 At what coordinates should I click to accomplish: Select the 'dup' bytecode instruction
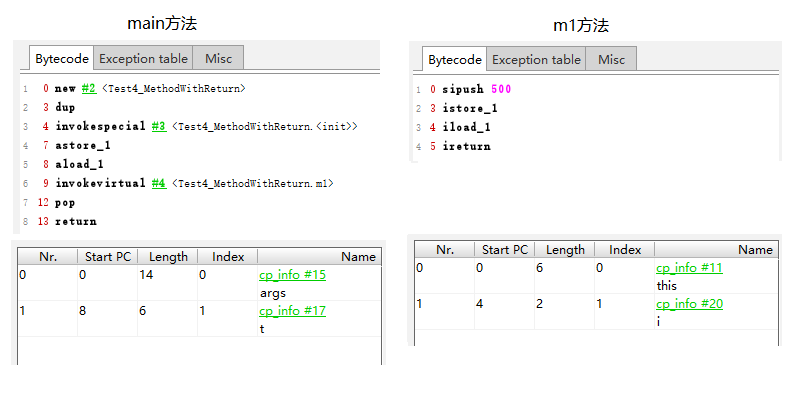click(x=65, y=108)
